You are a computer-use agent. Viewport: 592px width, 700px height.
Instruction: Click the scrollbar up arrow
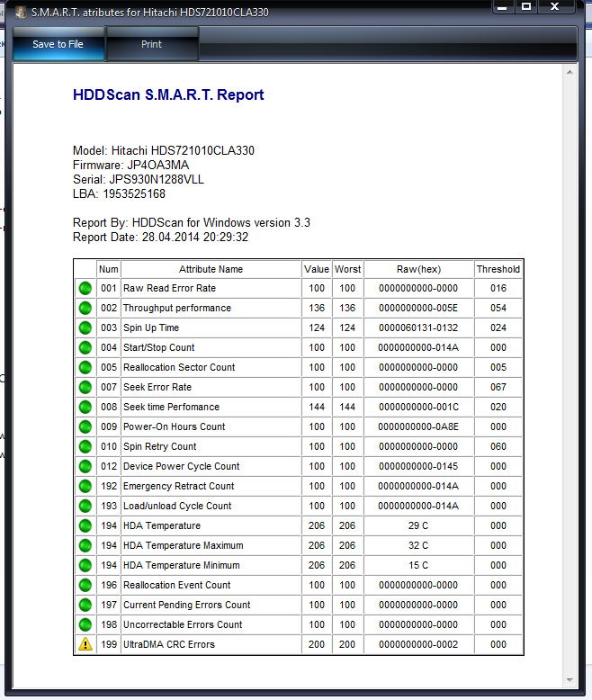[x=570, y=72]
